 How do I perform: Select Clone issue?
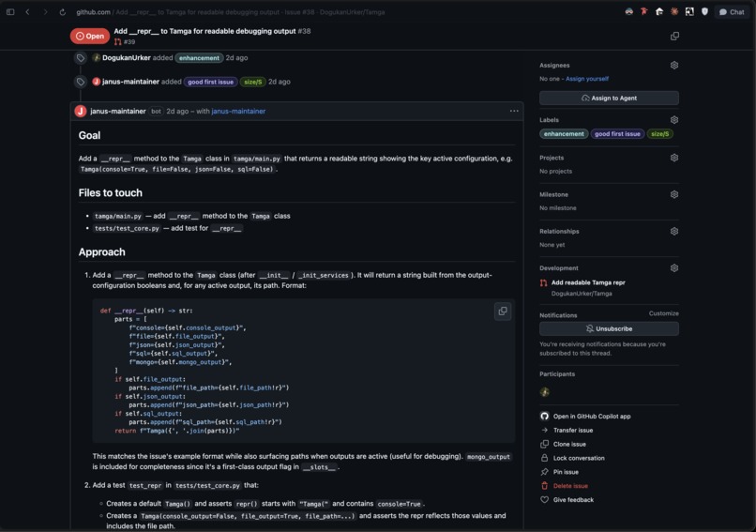569,444
